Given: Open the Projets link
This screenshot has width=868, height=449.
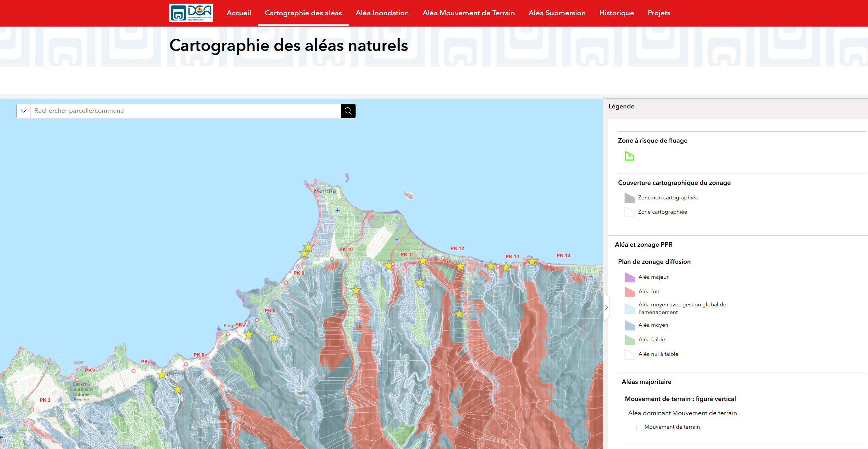Looking at the screenshot, I should (659, 13).
